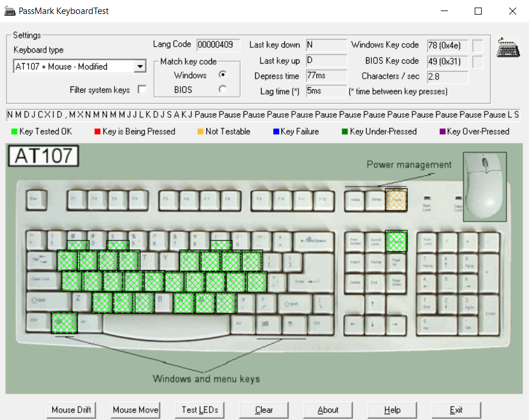Screen dimensions: 529x420
Task: Clear the tested keys
Action: 264,410
